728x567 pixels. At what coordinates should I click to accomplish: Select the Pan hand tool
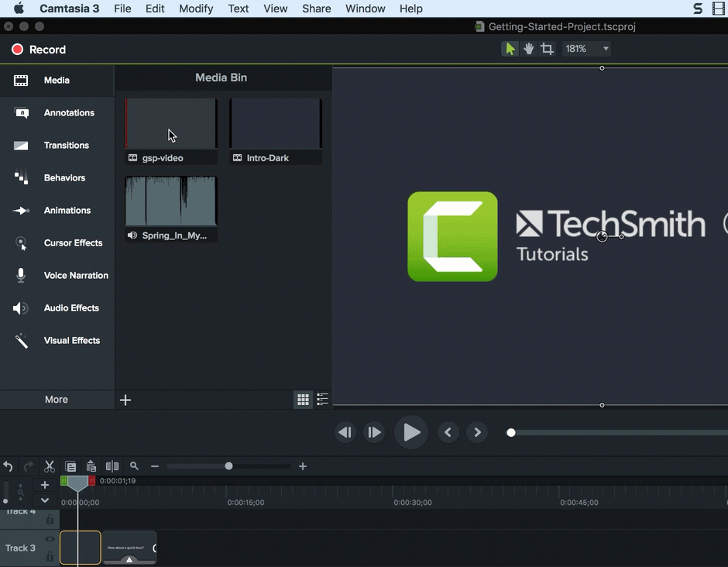528,48
